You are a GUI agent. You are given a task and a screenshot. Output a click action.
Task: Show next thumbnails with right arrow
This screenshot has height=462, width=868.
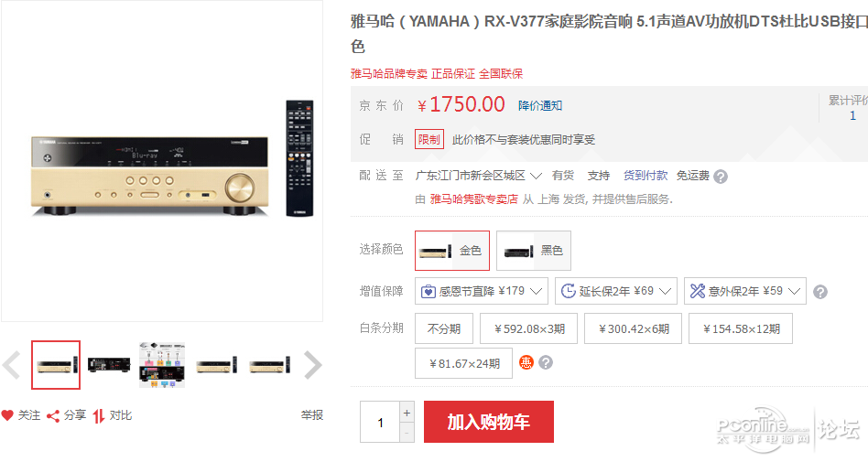tap(313, 365)
